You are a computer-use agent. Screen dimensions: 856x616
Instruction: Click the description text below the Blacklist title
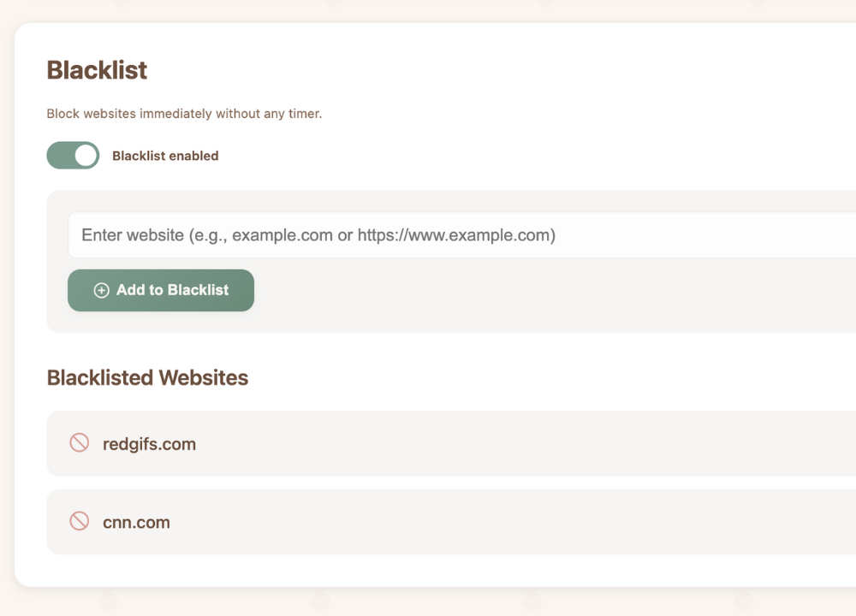pos(183,113)
